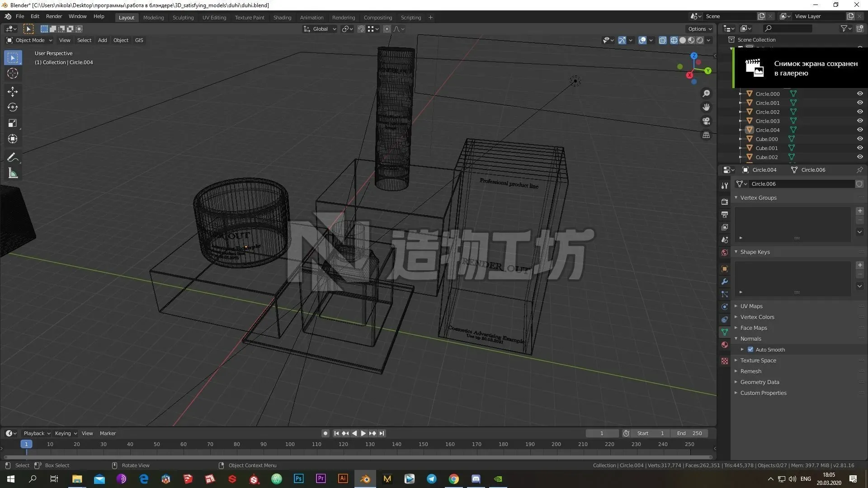
Task: Click the Circle.006 mesh name field
Action: pyautogui.click(x=802, y=184)
